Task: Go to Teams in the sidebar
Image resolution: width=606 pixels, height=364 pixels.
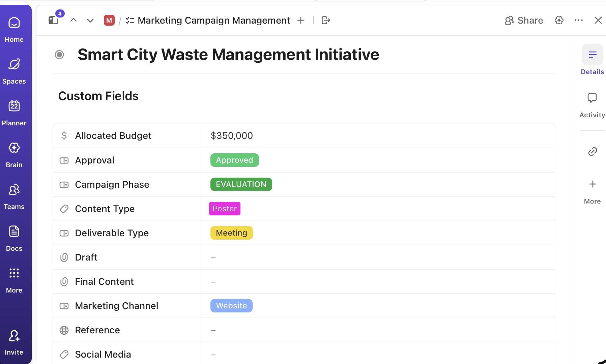Action: (x=14, y=196)
